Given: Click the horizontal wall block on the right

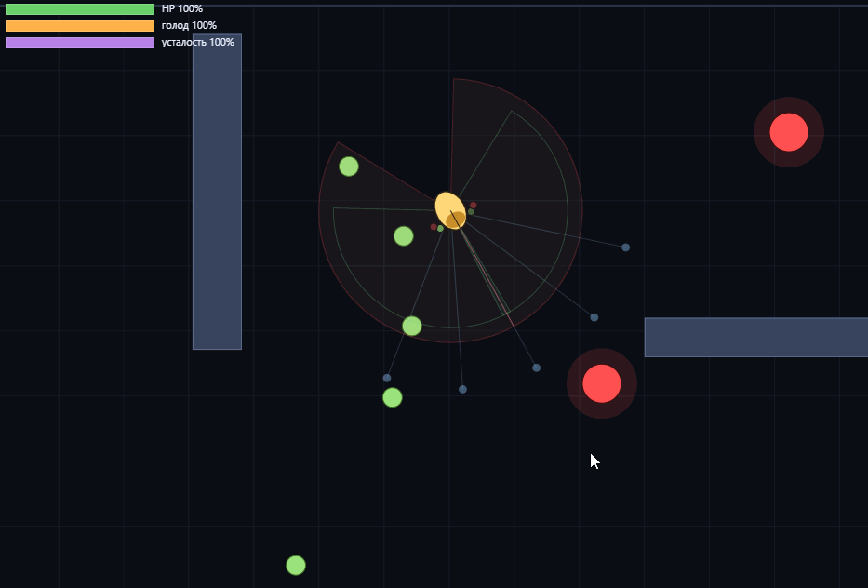Looking at the screenshot, I should [x=756, y=337].
